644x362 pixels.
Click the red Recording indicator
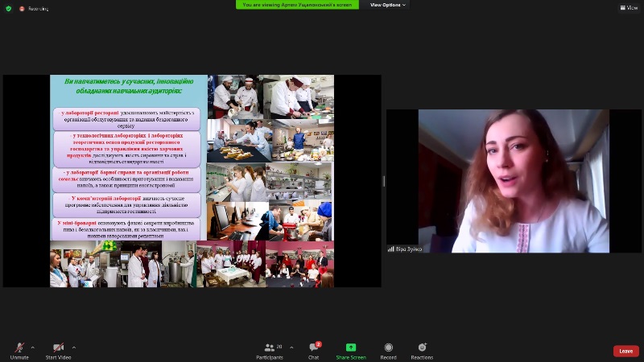click(34, 9)
